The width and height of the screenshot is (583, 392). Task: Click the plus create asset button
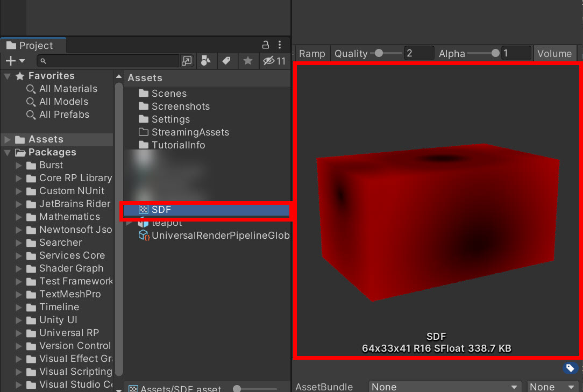tap(11, 61)
